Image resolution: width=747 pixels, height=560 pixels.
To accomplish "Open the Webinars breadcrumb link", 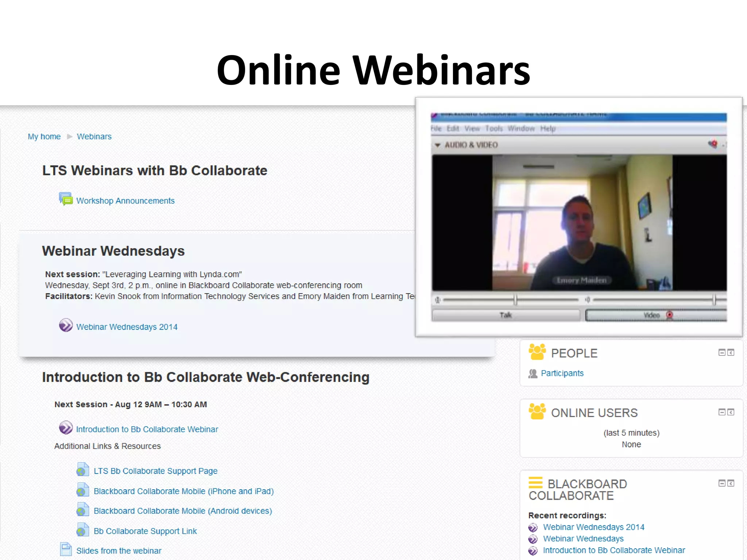I will tap(94, 137).
